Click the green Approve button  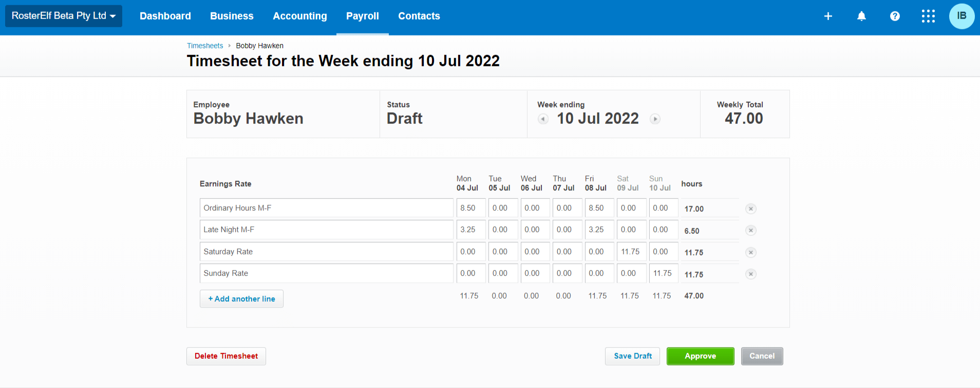click(700, 356)
